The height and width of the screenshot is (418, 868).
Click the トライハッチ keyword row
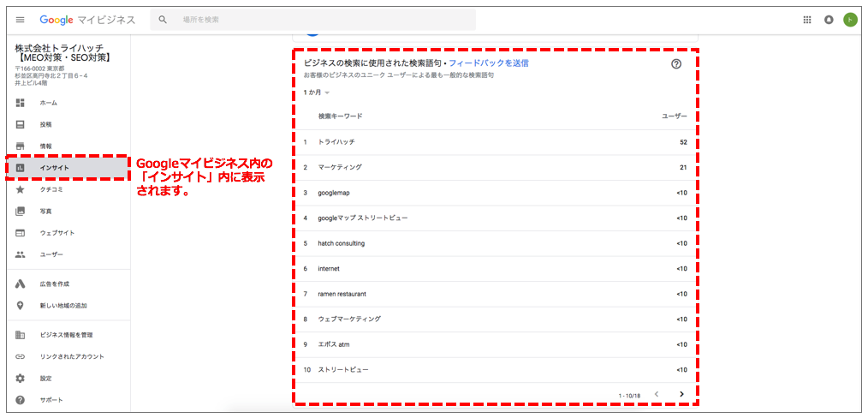pos(495,142)
